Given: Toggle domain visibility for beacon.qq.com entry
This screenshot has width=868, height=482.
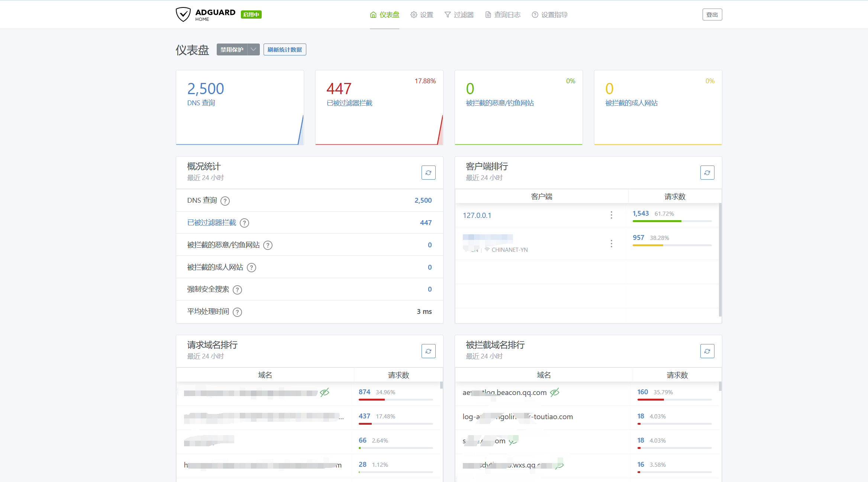Looking at the screenshot, I should [554, 392].
